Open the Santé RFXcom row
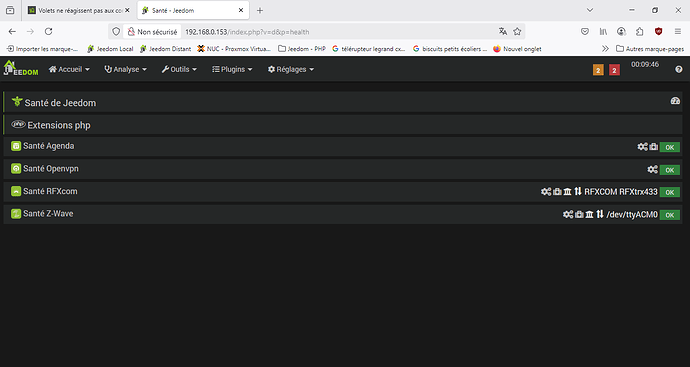 click(342, 191)
